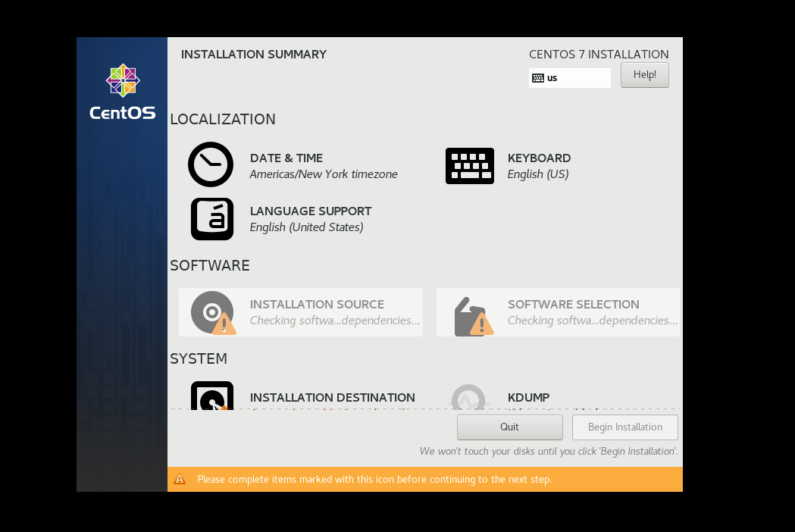
Task: Click the us keyboard layout indicator
Action: (x=569, y=78)
